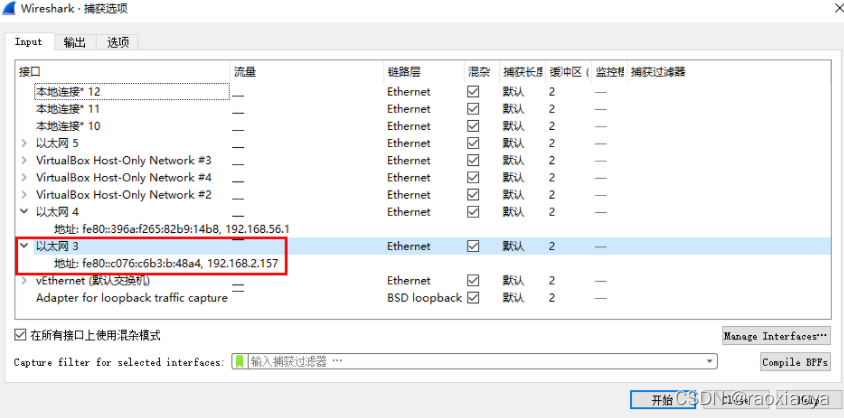Image resolution: width=844 pixels, height=418 pixels.
Task: Expand VirtualBox Host-Only Network #2 row
Action: tap(24, 195)
